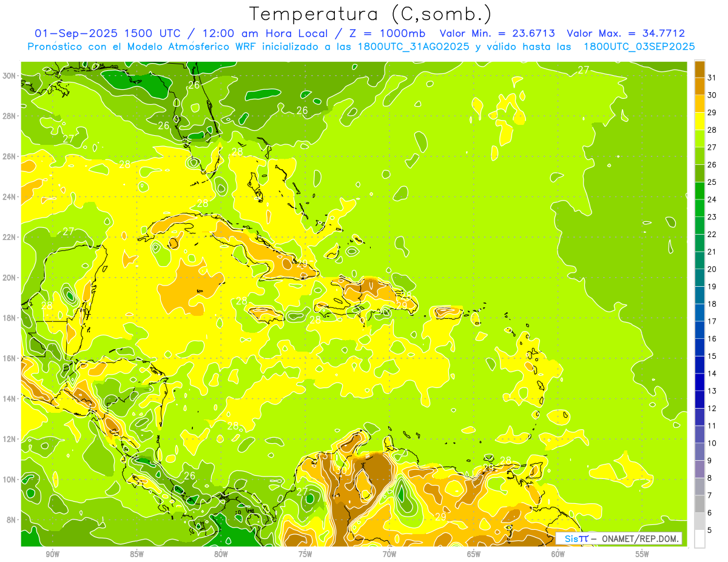Click the dark brown legend swatch above 31

[x=699, y=69]
